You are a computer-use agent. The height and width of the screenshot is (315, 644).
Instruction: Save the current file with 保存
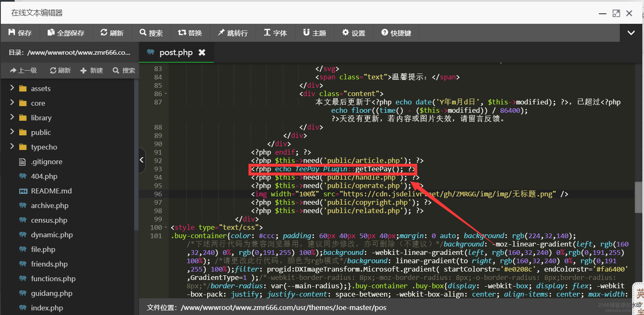(x=20, y=33)
